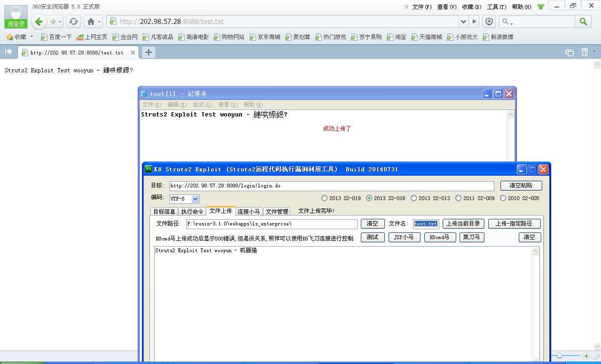Reload the page with the refresh icon

[x=73, y=22]
